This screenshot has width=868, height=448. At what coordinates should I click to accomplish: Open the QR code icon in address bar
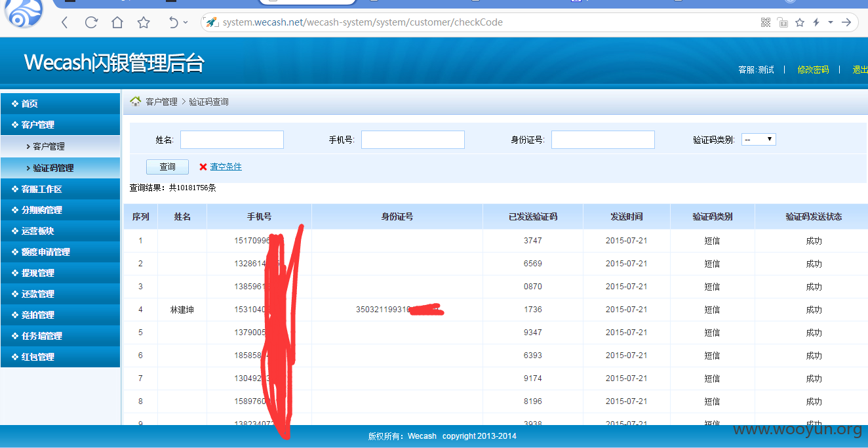[x=766, y=22]
